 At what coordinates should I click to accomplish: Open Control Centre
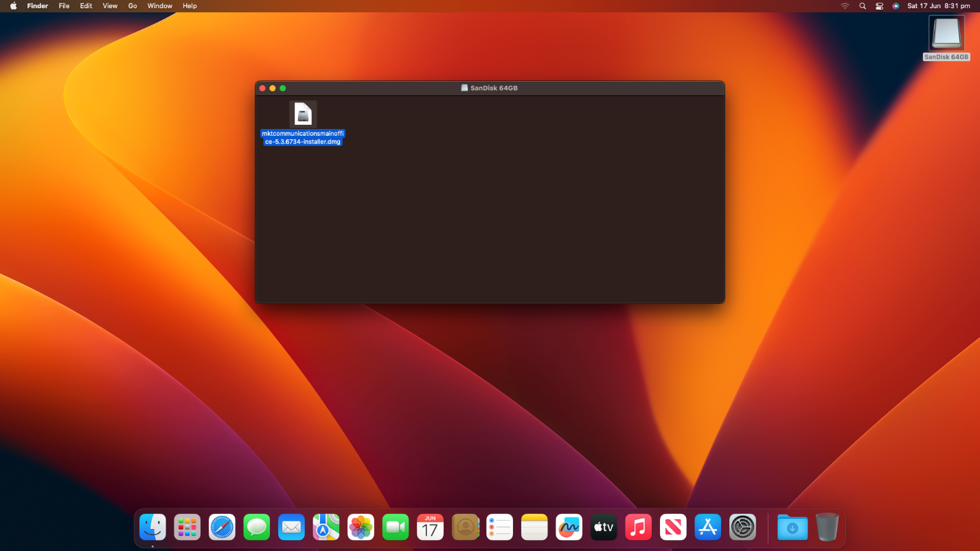coord(879,5)
